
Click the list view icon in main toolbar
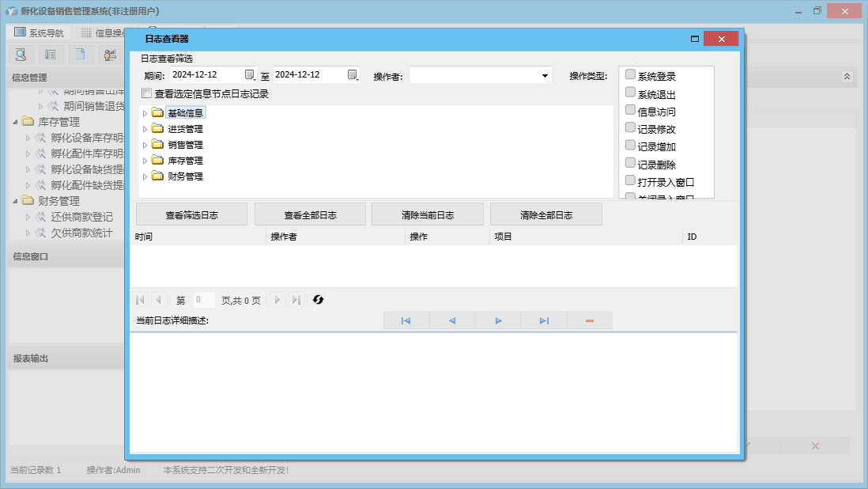tap(51, 55)
